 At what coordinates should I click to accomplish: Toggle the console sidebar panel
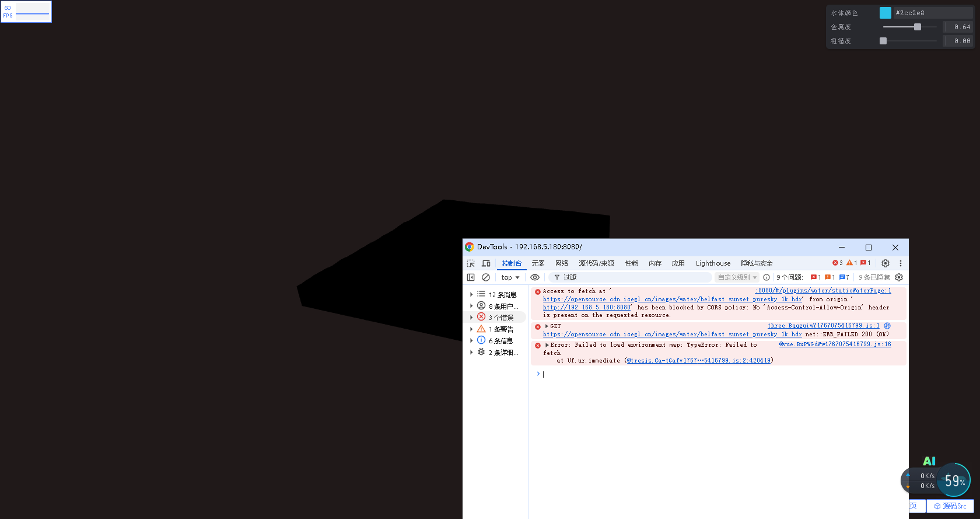click(x=471, y=277)
